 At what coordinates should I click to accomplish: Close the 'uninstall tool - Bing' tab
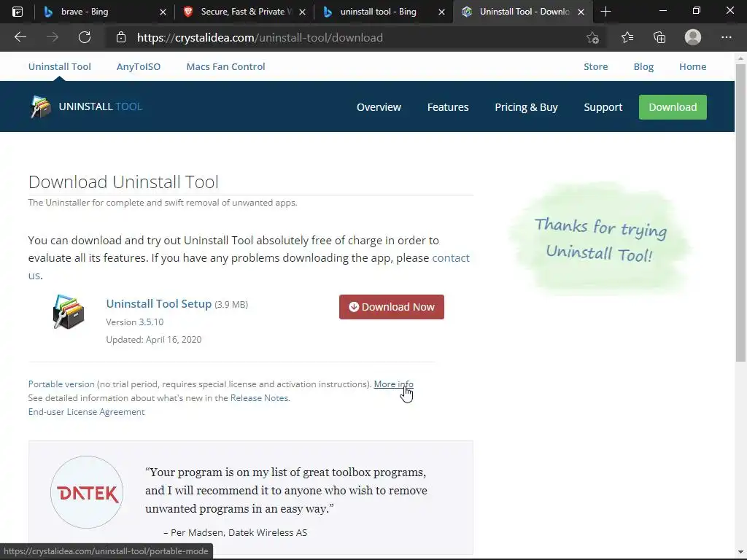(x=441, y=12)
